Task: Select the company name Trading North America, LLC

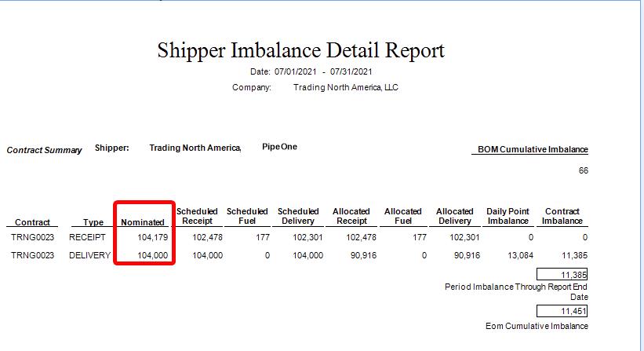Action: pos(345,87)
